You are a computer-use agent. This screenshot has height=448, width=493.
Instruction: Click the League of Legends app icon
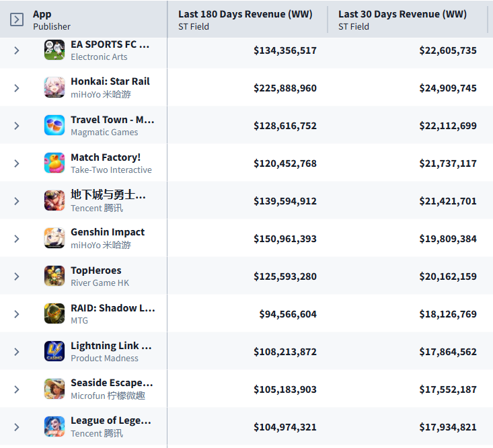[x=54, y=427]
